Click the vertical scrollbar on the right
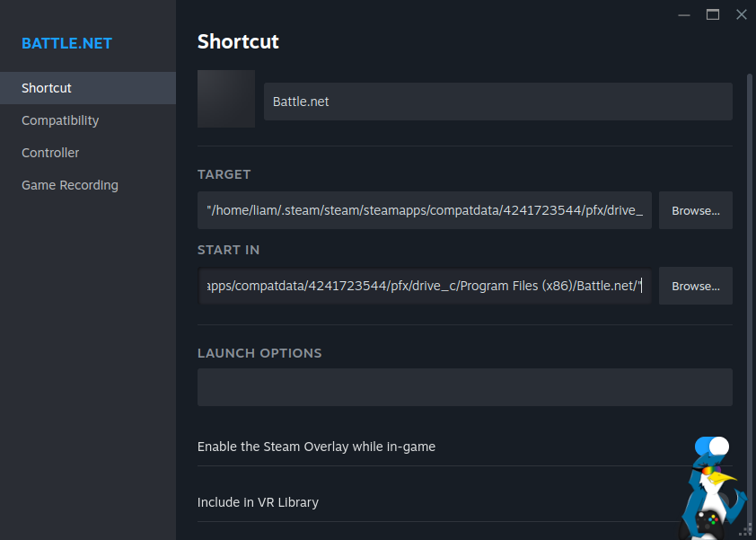 pos(751,270)
